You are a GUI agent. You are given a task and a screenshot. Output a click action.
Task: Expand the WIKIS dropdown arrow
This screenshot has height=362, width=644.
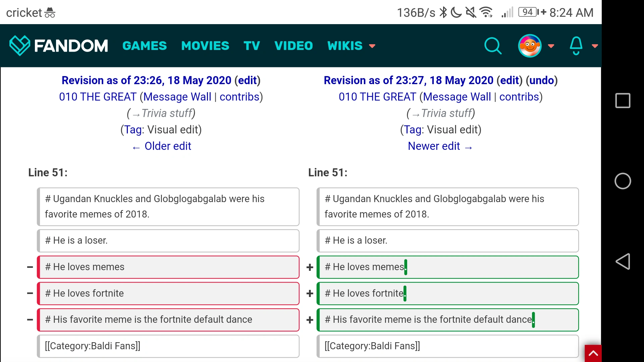point(372,46)
